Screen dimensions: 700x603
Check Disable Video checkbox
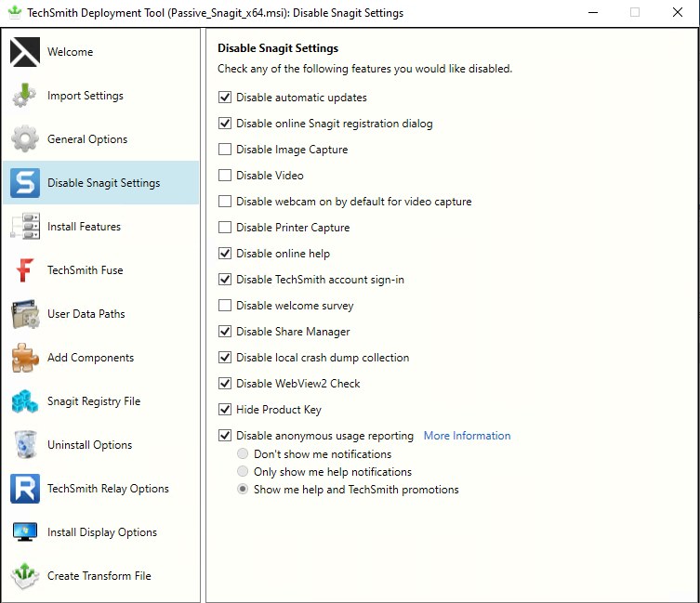pyautogui.click(x=225, y=175)
